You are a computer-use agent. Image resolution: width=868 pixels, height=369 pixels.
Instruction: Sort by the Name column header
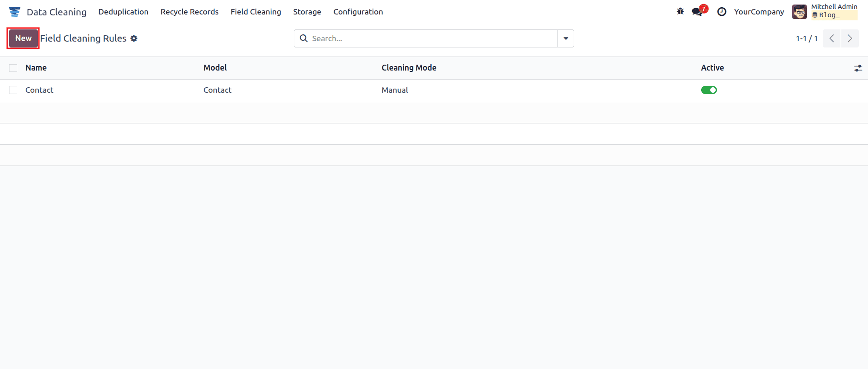(x=36, y=68)
